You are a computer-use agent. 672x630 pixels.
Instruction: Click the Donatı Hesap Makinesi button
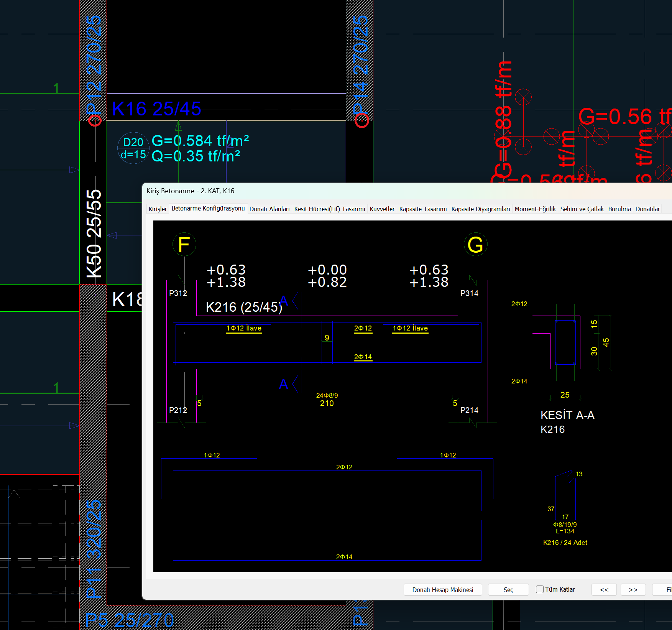click(x=442, y=590)
